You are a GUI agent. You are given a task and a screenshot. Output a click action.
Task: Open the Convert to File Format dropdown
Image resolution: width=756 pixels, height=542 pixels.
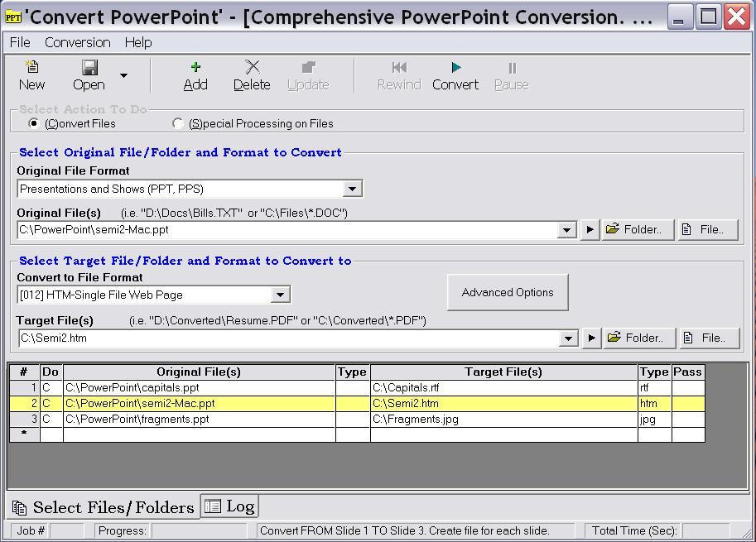(x=280, y=295)
